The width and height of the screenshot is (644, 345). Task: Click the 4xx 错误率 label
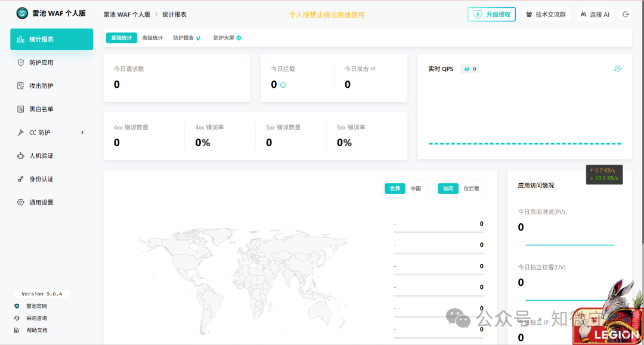click(x=209, y=128)
